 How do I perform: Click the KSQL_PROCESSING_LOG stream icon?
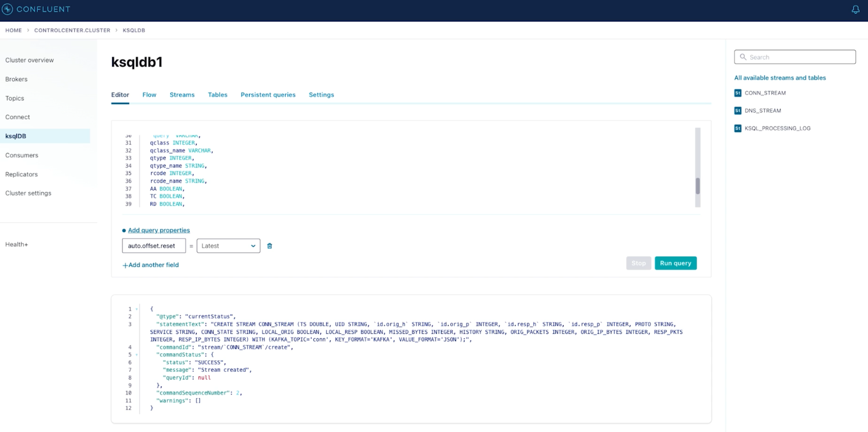[738, 128]
